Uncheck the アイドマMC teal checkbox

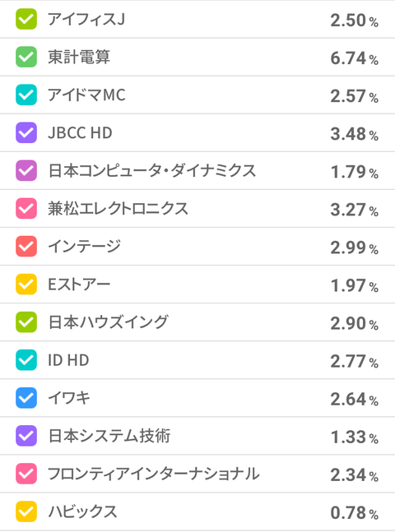pyautogui.click(x=26, y=95)
